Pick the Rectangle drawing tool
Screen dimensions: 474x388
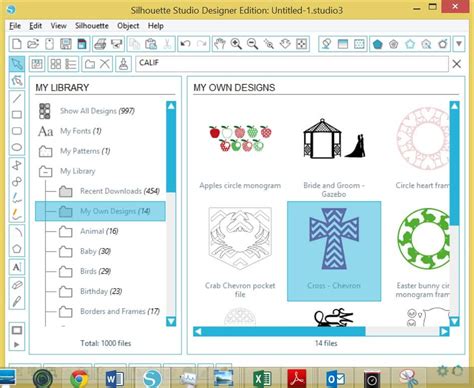click(x=17, y=115)
